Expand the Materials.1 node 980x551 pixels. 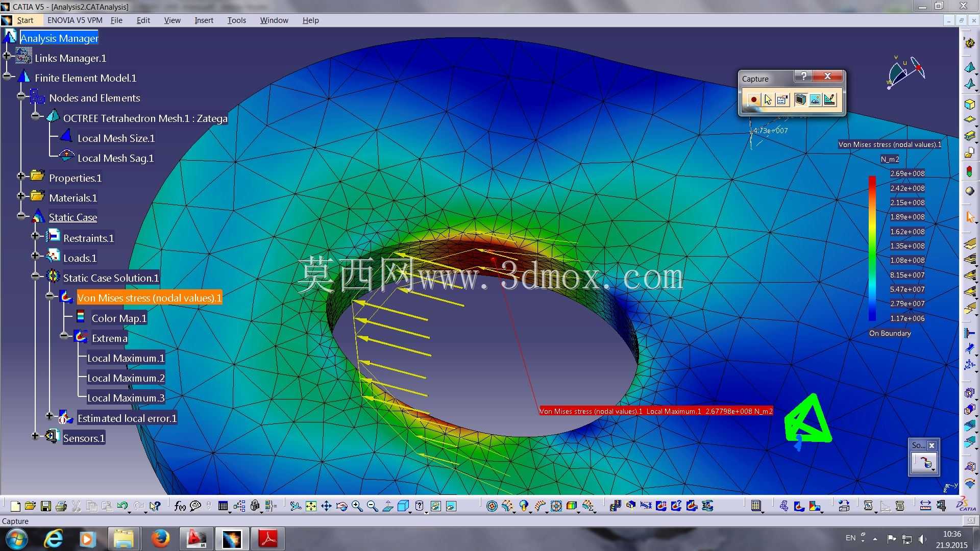coord(21,196)
